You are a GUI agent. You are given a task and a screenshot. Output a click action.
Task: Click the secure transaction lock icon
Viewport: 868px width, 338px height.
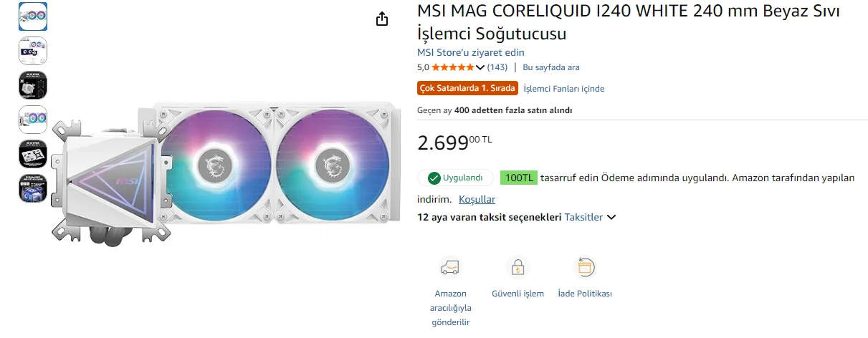pyautogui.click(x=517, y=267)
